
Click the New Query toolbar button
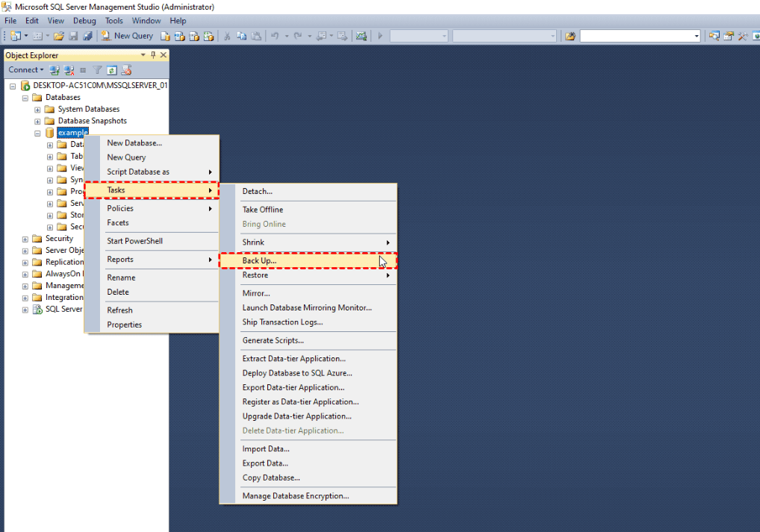pyautogui.click(x=128, y=36)
